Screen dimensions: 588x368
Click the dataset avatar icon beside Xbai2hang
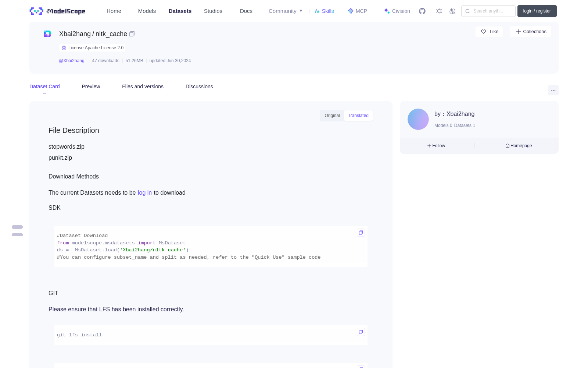(47, 34)
